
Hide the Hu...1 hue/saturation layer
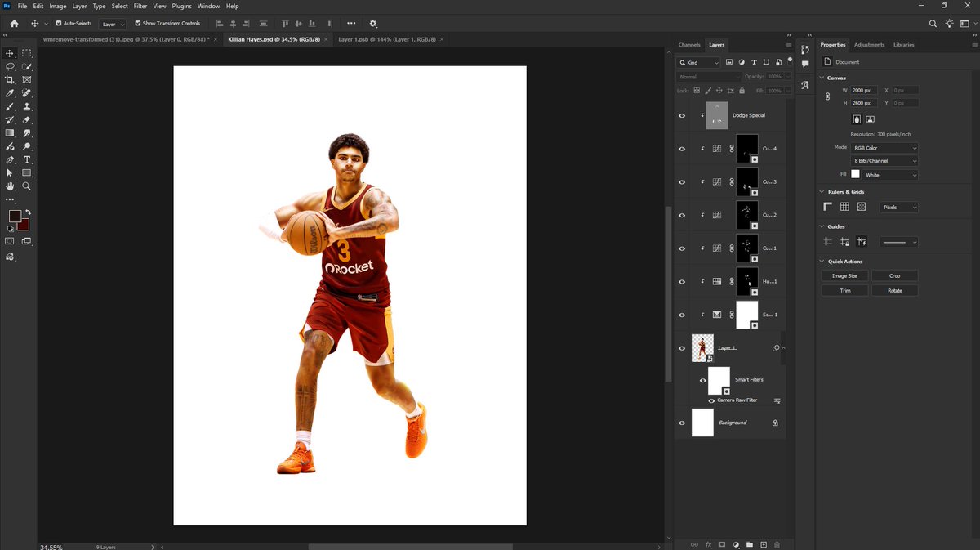coord(682,281)
